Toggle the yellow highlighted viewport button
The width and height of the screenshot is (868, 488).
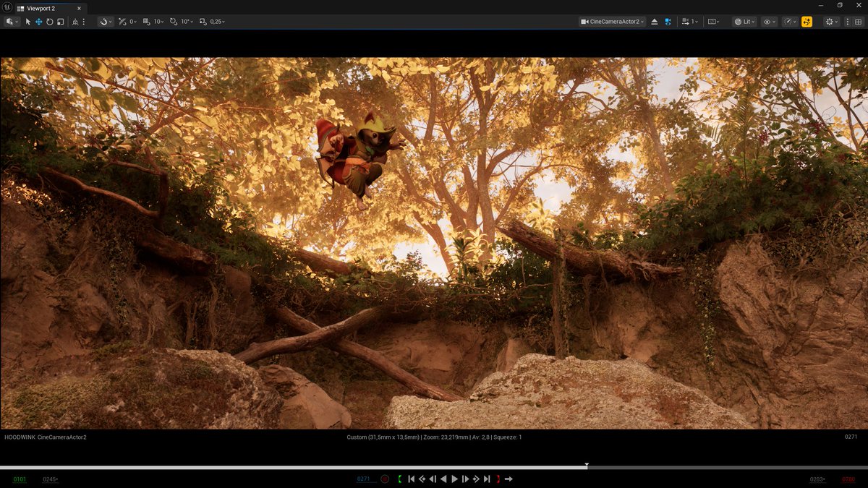[x=807, y=22]
